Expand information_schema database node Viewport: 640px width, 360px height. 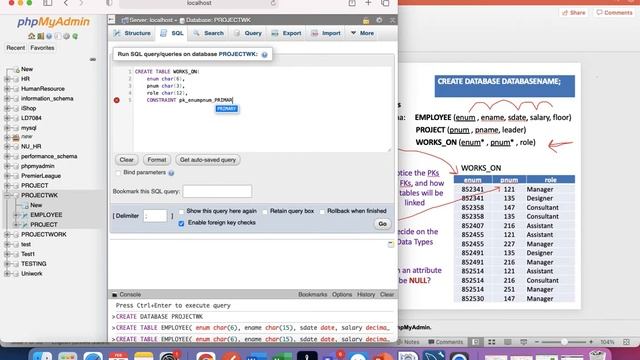(7, 98)
